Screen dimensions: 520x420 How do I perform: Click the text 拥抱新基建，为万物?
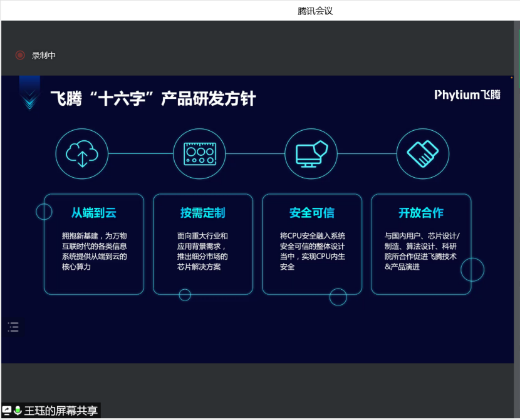click(x=95, y=236)
